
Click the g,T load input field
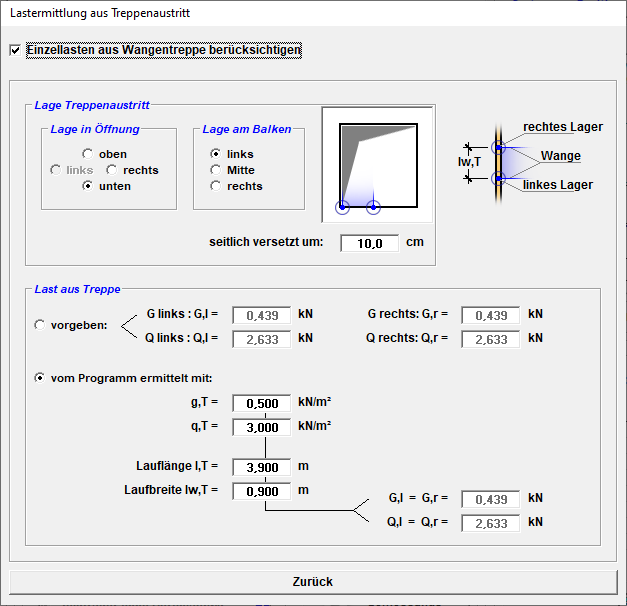pyautogui.click(x=261, y=403)
